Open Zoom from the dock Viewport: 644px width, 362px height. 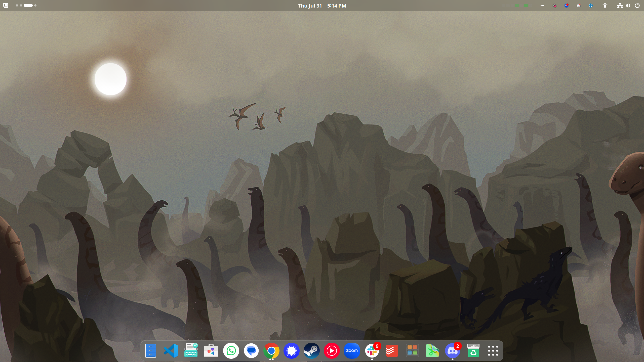click(352, 350)
